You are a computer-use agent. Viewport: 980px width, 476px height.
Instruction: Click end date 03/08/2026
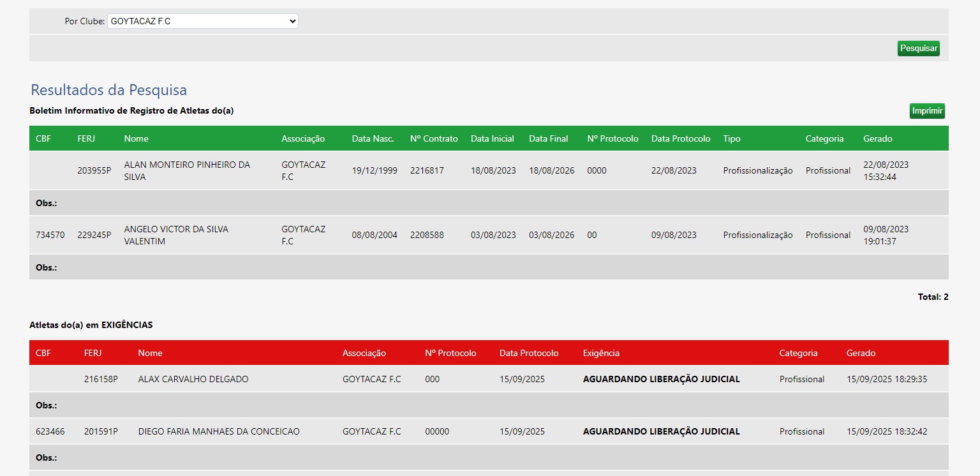click(x=551, y=235)
